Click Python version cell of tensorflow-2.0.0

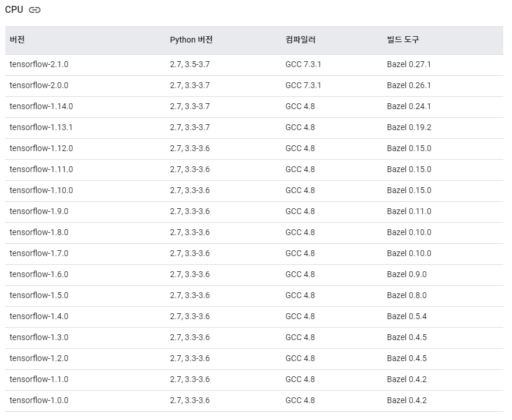190,85
